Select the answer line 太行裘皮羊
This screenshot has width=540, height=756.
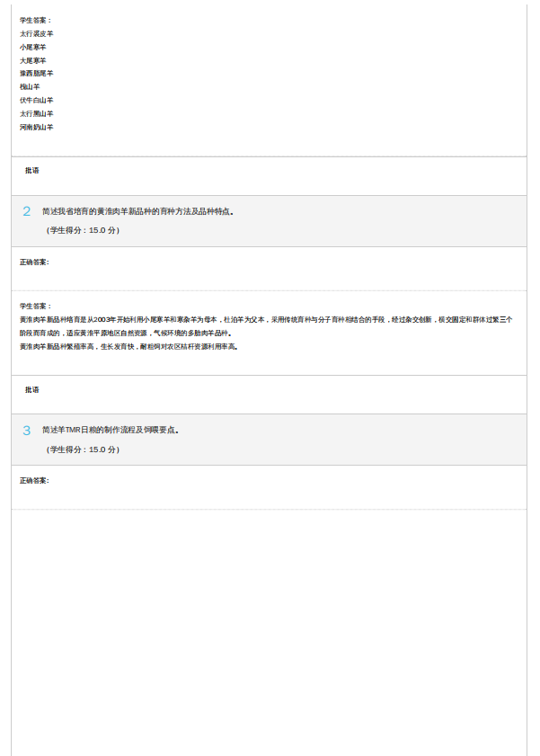[37, 33]
